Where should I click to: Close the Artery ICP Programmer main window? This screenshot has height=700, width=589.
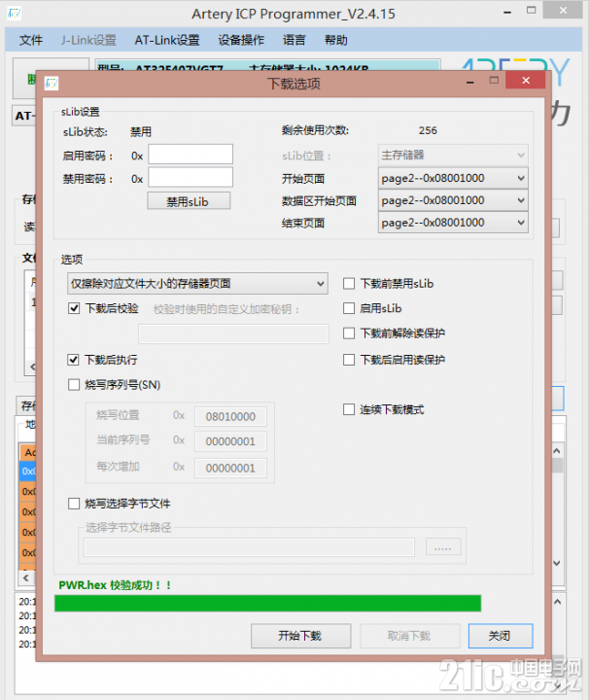click(563, 11)
